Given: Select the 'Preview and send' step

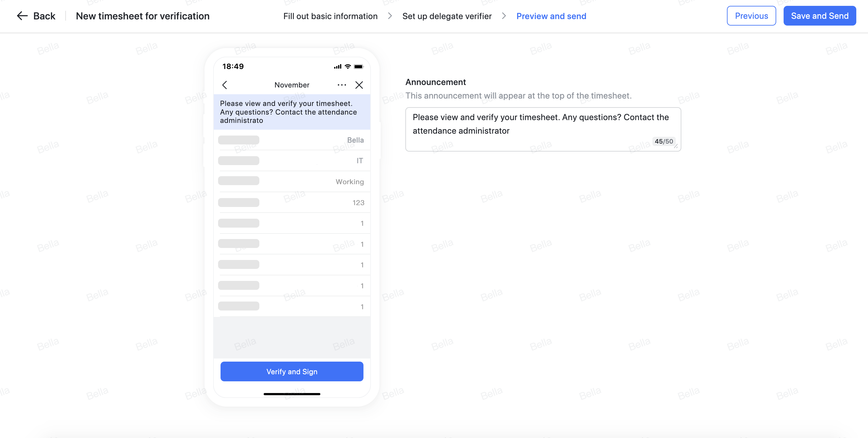Looking at the screenshot, I should [551, 16].
